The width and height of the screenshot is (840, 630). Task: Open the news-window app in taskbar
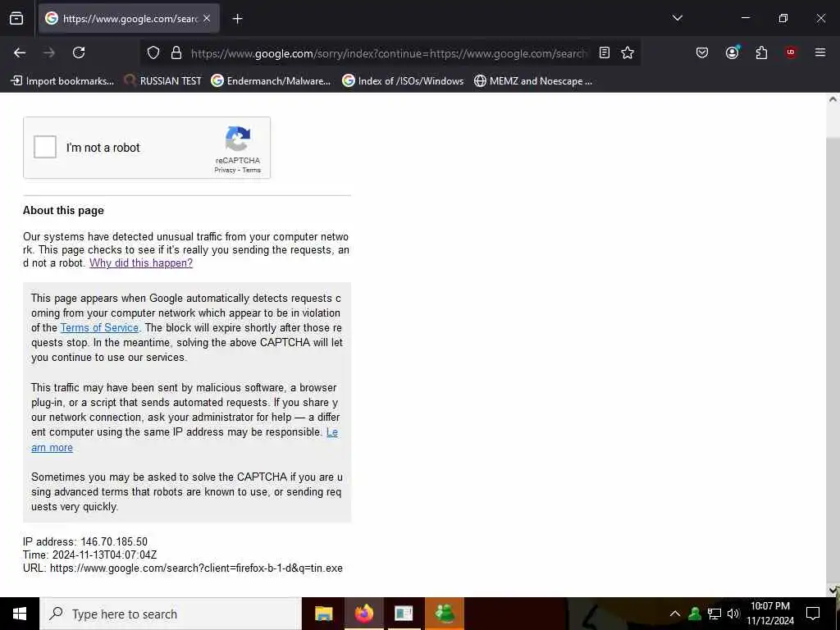tap(404, 614)
